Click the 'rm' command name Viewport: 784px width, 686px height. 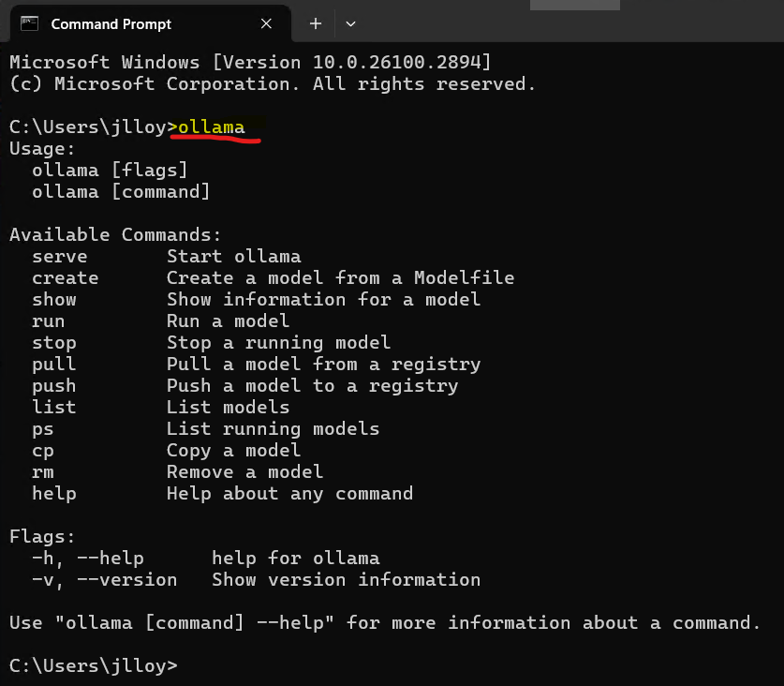coord(43,472)
